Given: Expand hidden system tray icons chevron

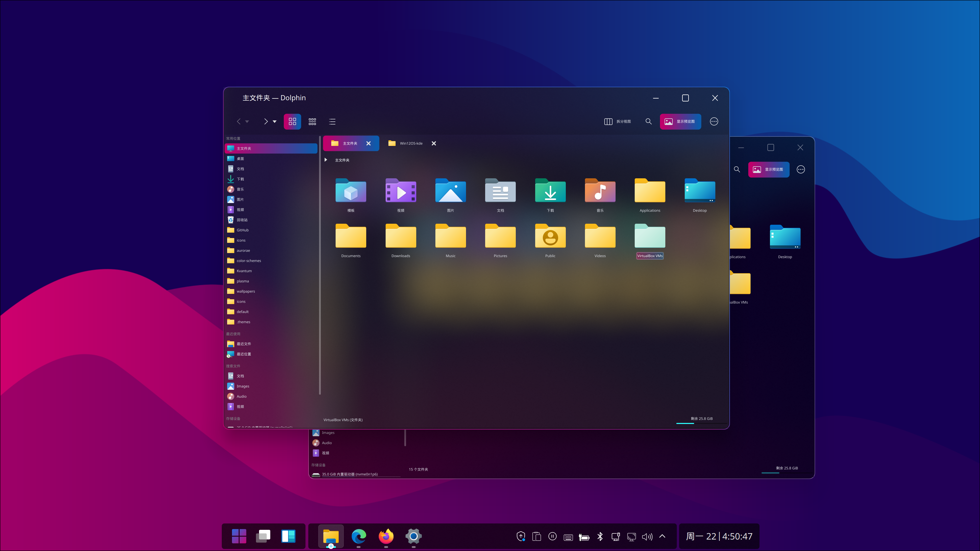Looking at the screenshot, I should coord(662,536).
